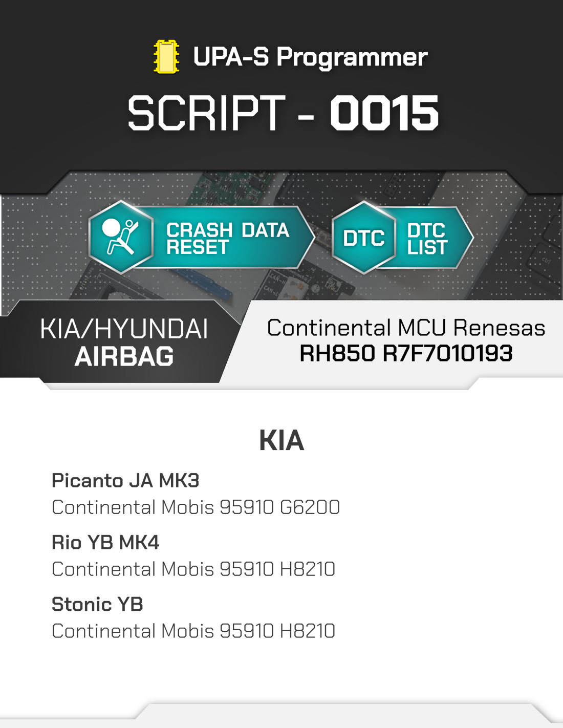Click the airbag crash hexagon icon
The height and width of the screenshot is (728, 563).
click(121, 237)
